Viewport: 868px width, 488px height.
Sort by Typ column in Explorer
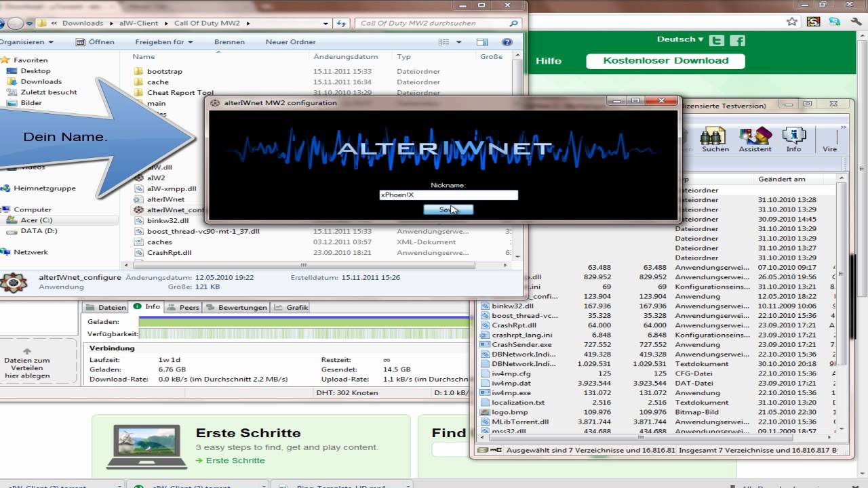403,57
